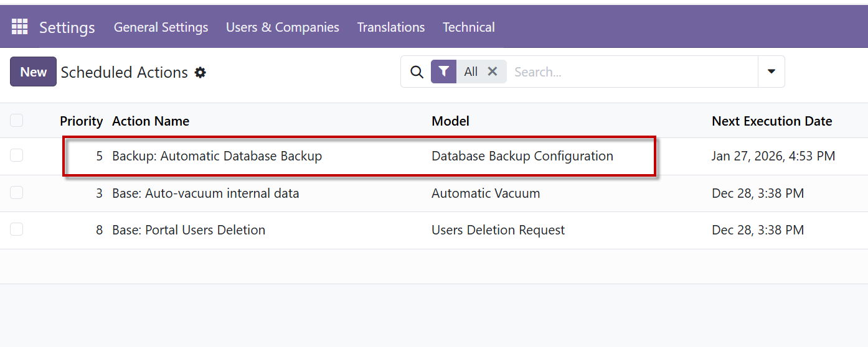This screenshot has height=347, width=868.
Task: Sort by Next Execution Date column
Action: [x=771, y=121]
